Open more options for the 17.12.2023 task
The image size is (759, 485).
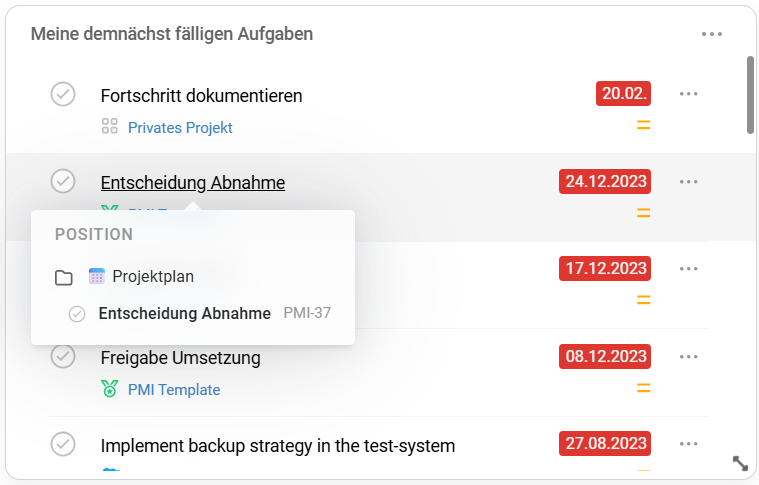coord(688,269)
